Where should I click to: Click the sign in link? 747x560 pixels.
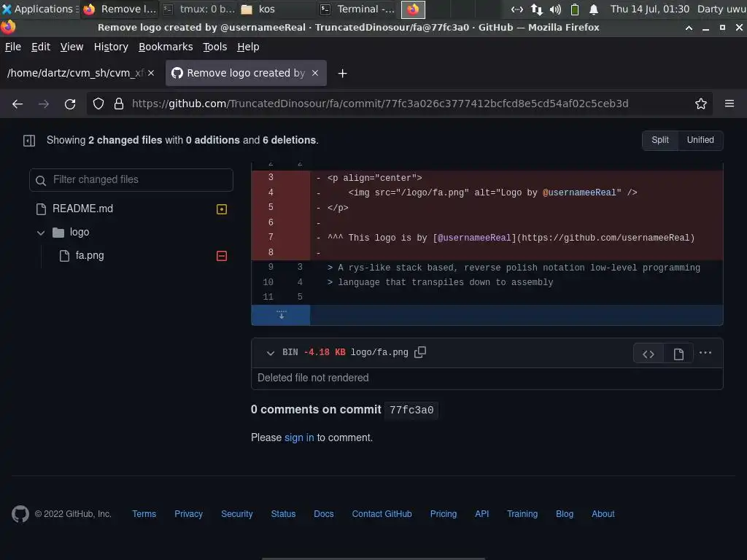pyautogui.click(x=299, y=437)
